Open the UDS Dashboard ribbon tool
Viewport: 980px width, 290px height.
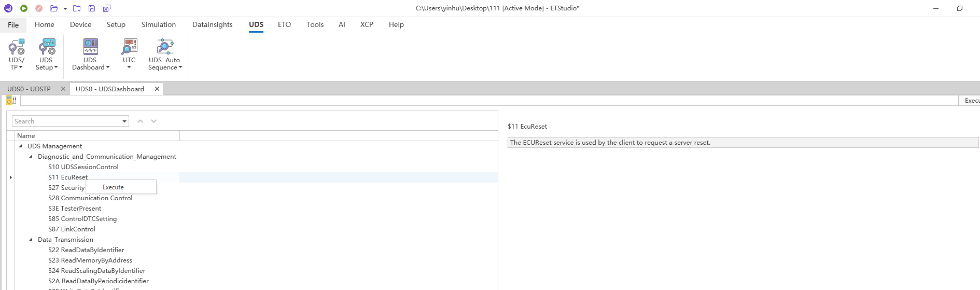pos(91,54)
